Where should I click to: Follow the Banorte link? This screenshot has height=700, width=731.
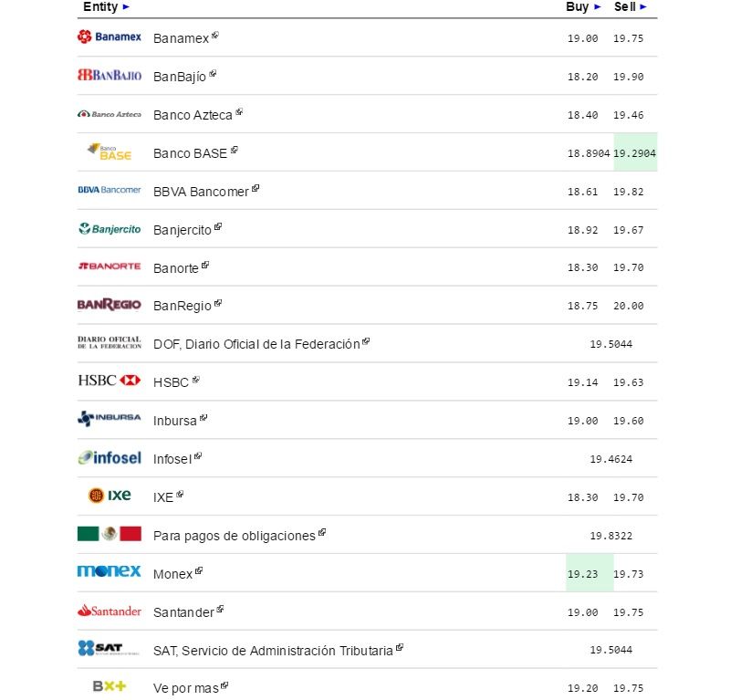click(x=176, y=268)
